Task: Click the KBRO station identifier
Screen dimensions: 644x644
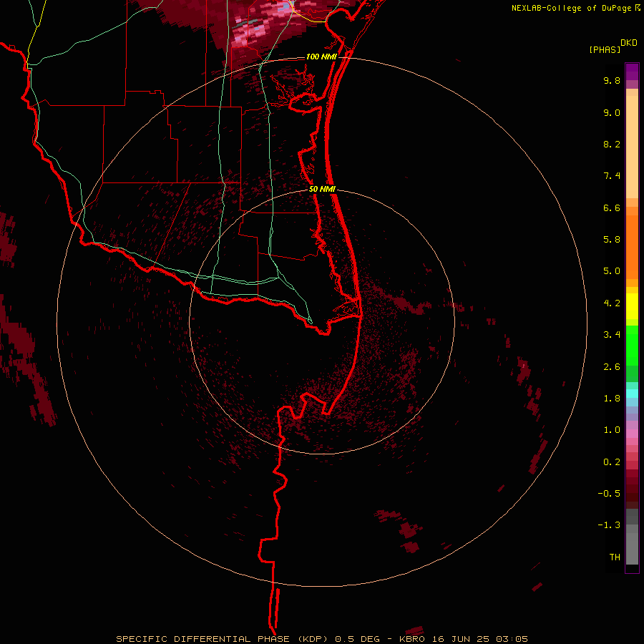Action: click(x=413, y=639)
